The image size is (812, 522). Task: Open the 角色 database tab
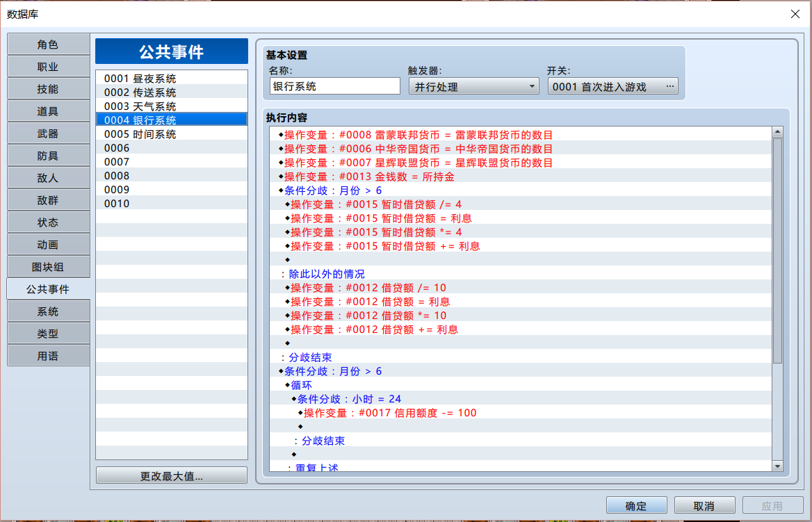[48, 44]
